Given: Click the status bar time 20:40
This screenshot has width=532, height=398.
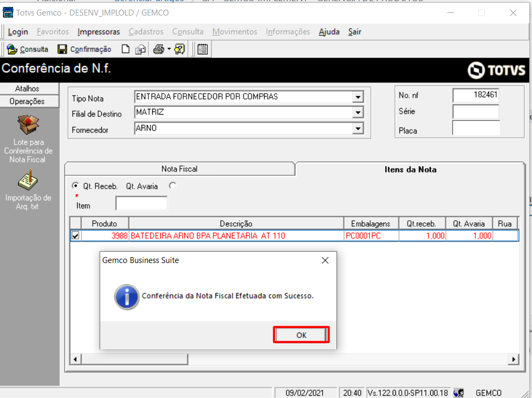Looking at the screenshot, I should [352, 393].
